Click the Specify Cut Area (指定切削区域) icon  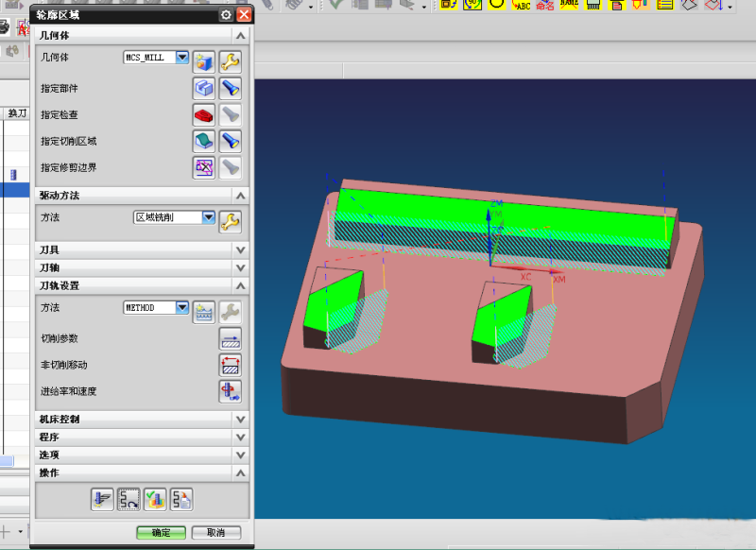tap(204, 142)
